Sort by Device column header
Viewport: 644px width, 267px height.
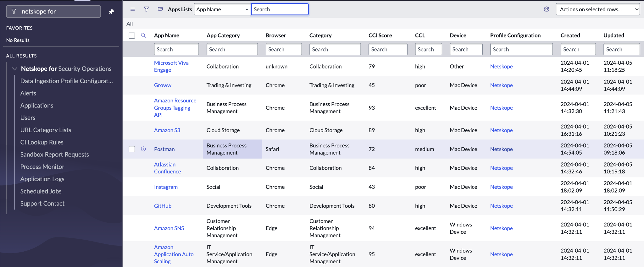458,35
